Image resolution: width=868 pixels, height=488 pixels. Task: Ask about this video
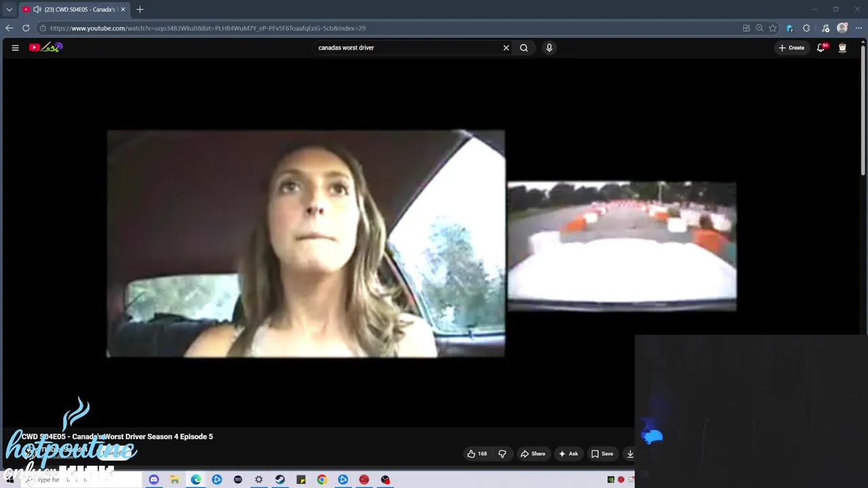(x=568, y=454)
